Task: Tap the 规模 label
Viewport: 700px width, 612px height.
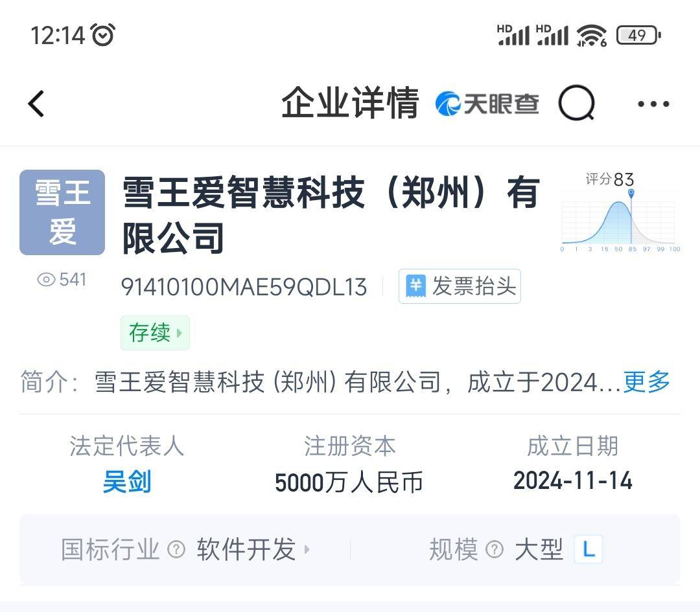Action: [x=453, y=549]
